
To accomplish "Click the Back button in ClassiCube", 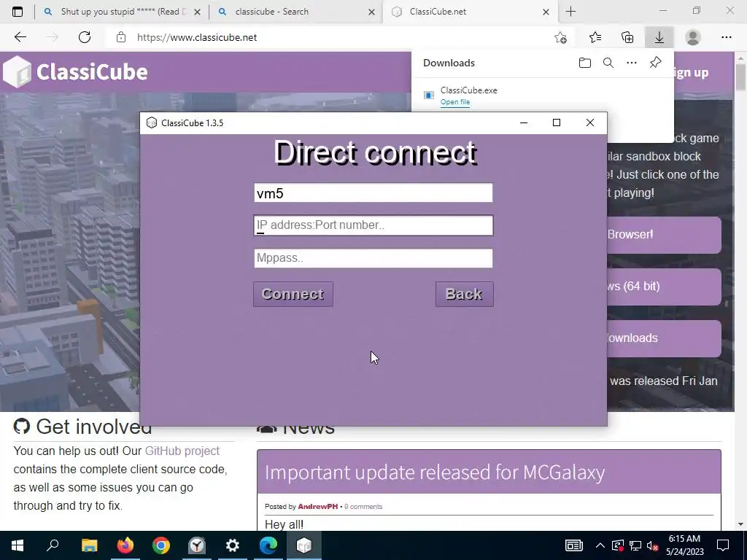I will [x=464, y=294].
